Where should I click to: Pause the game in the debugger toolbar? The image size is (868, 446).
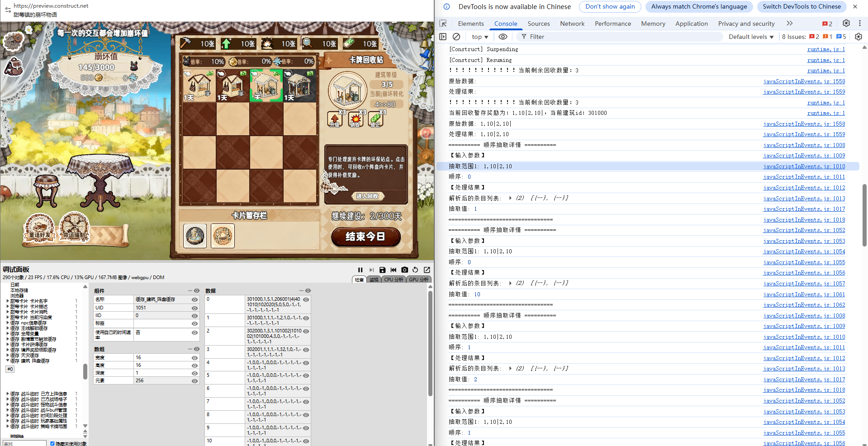tap(360, 270)
